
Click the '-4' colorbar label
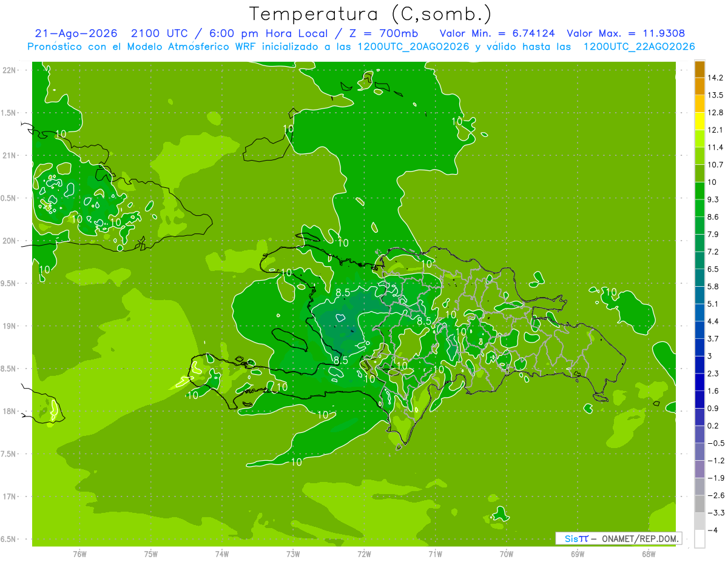pos(713,530)
